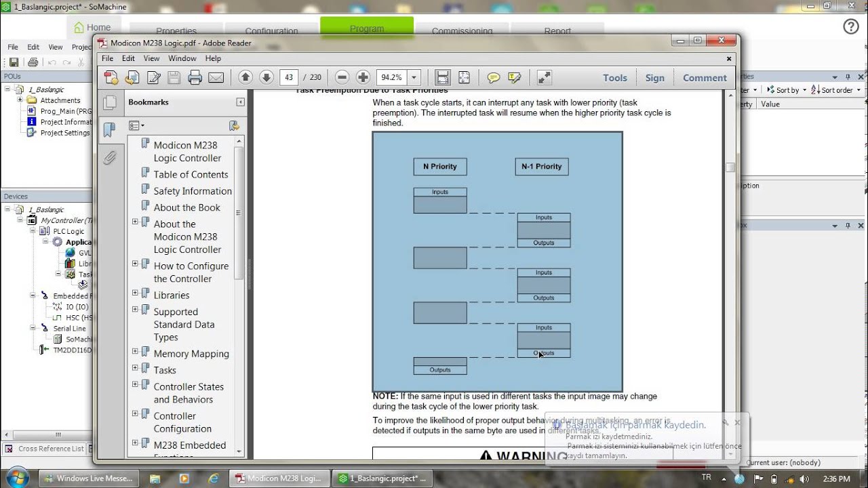Expand the Controller States and Behaviors bookmark

[x=135, y=384]
